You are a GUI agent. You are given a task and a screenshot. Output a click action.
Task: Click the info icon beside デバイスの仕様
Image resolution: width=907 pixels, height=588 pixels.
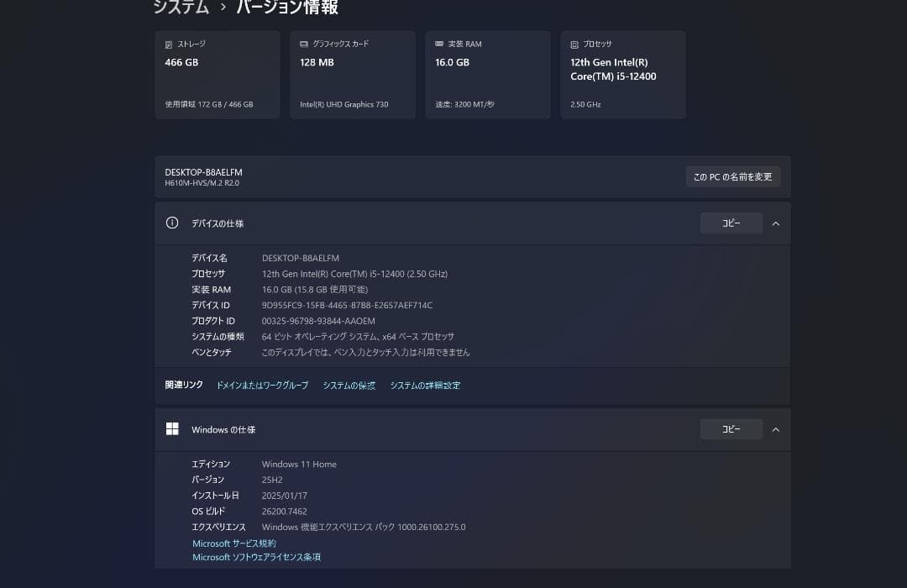click(172, 223)
